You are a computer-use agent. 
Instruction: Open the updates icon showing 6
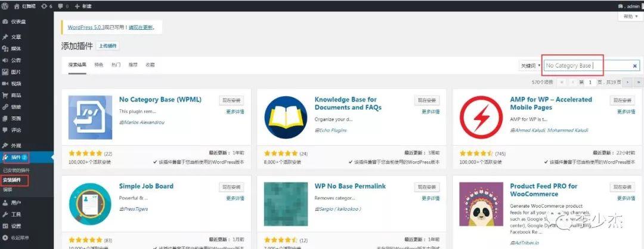tap(45, 6)
